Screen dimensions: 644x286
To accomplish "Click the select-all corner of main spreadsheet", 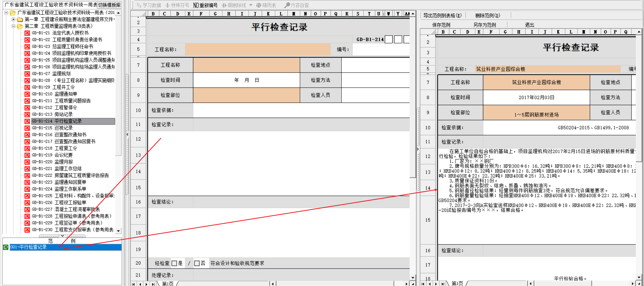I will click(x=139, y=14).
